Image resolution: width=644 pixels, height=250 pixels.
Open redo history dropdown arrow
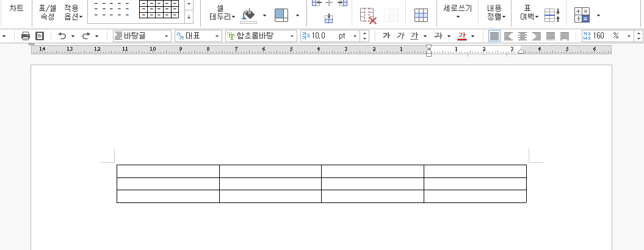click(96, 36)
